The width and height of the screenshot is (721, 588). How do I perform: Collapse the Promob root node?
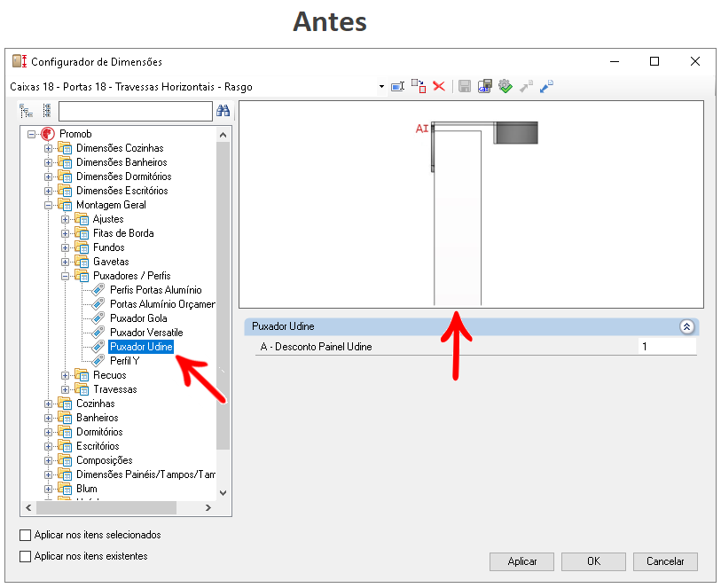(x=31, y=134)
